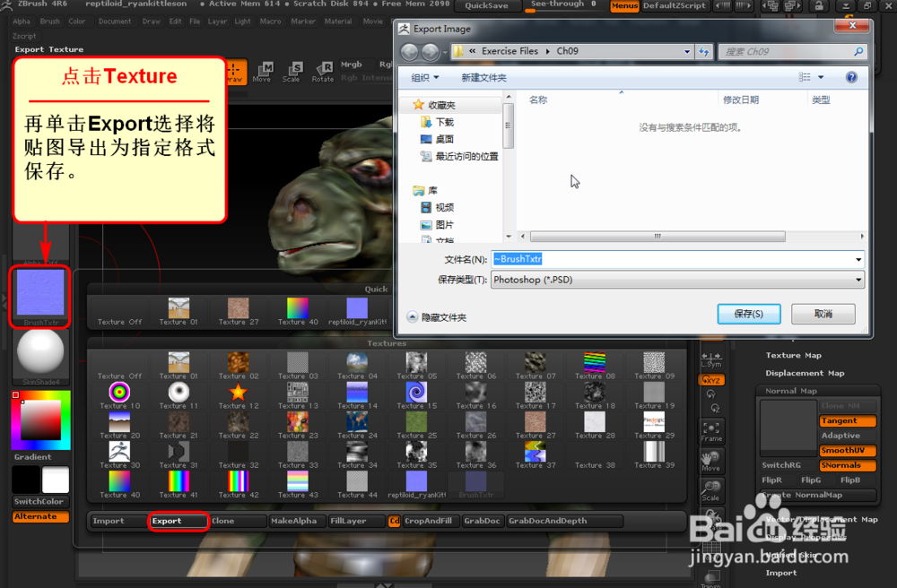
Task: Pick Texture 10 concentric rings texture
Action: click(119, 396)
